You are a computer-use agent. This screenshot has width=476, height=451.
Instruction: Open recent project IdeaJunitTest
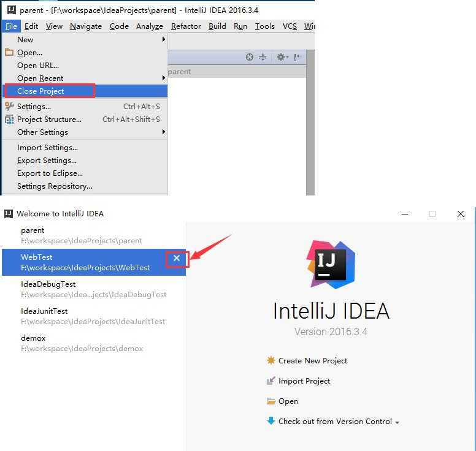(94, 316)
